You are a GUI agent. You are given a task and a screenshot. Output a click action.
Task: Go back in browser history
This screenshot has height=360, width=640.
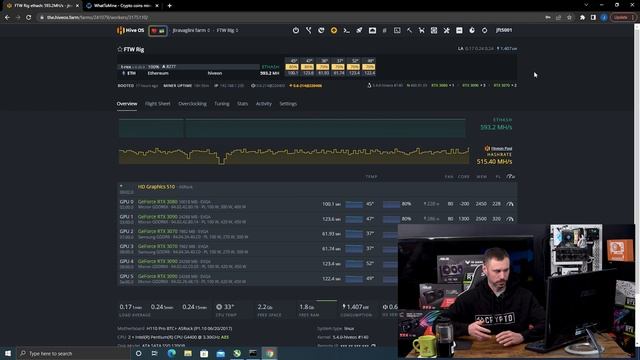click(7, 18)
